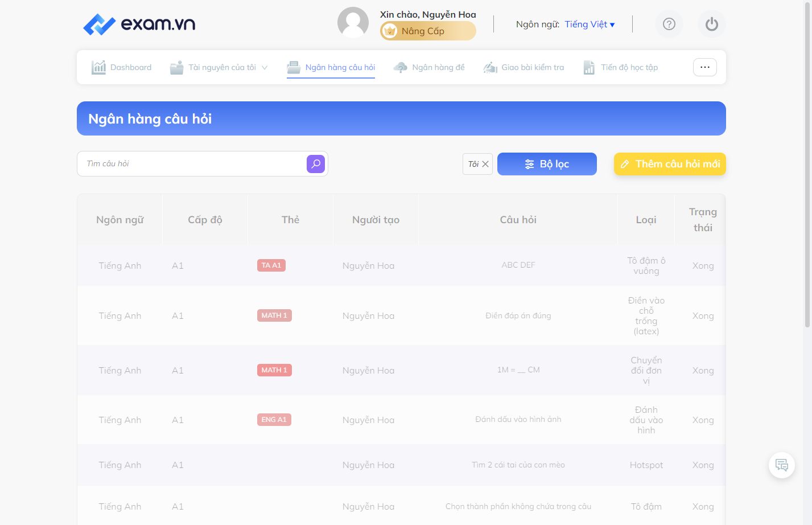Open the three-dots more menu
The height and width of the screenshot is (525, 812).
[x=705, y=67]
